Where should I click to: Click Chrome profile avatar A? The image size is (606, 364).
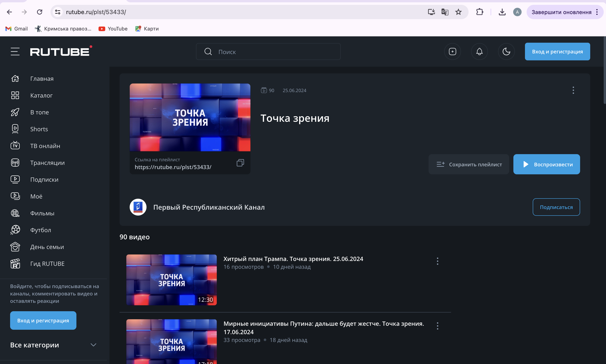point(517,12)
